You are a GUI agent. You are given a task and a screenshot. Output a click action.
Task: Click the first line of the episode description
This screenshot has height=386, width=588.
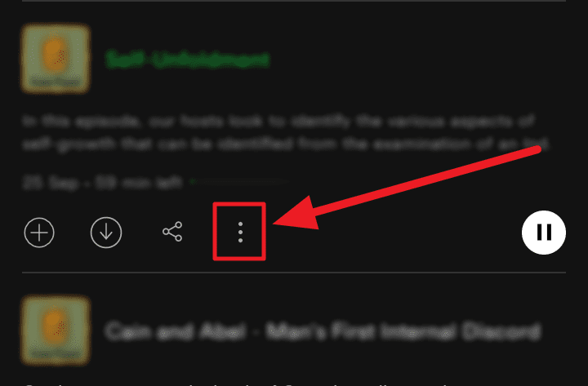click(278, 122)
